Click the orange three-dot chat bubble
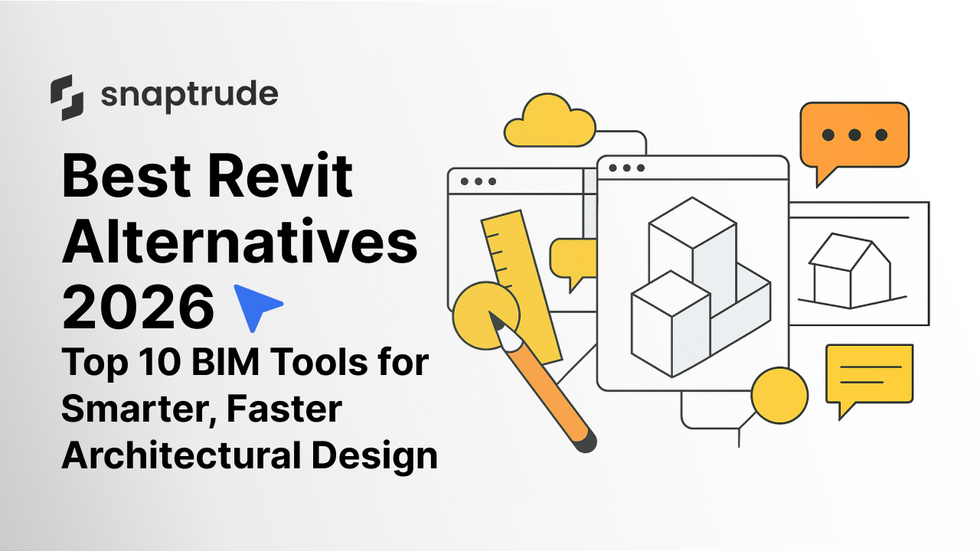This screenshot has height=551, width=980. pyautogui.click(x=854, y=144)
